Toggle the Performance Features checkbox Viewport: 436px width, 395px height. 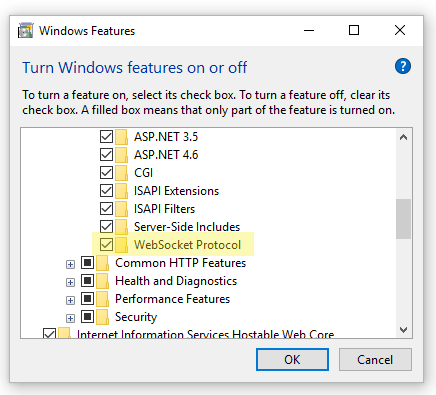[88, 299]
